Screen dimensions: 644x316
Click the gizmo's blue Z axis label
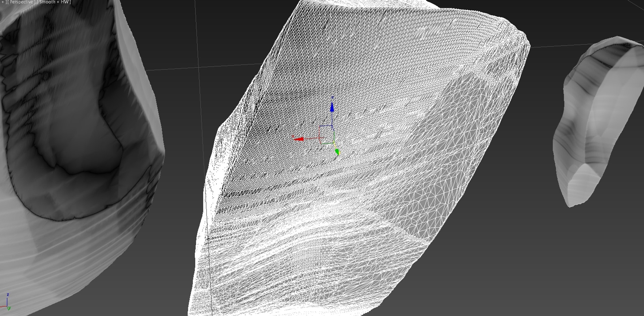[332, 98]
